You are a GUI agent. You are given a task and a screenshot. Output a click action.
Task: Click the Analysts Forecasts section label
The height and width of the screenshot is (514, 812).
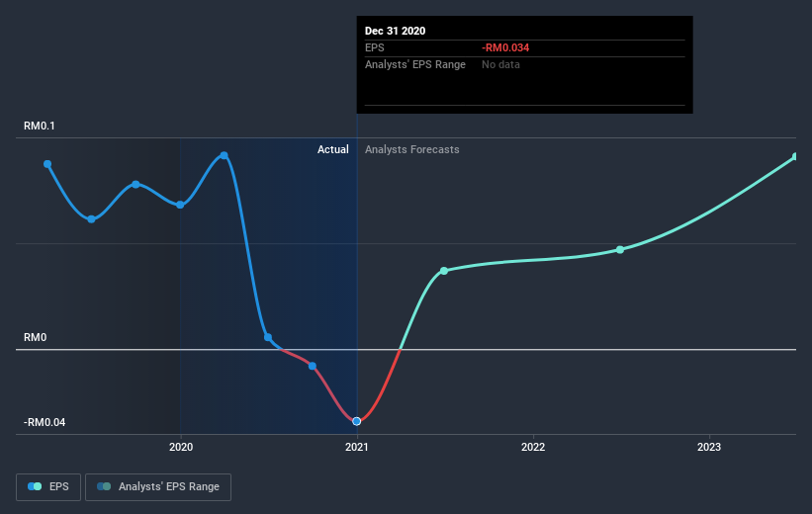[x=412, y=149]
